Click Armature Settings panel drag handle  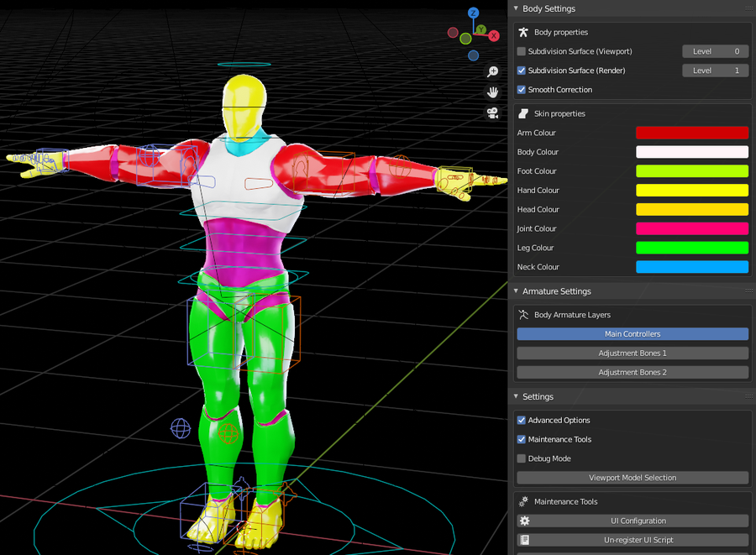pos(748,291)
